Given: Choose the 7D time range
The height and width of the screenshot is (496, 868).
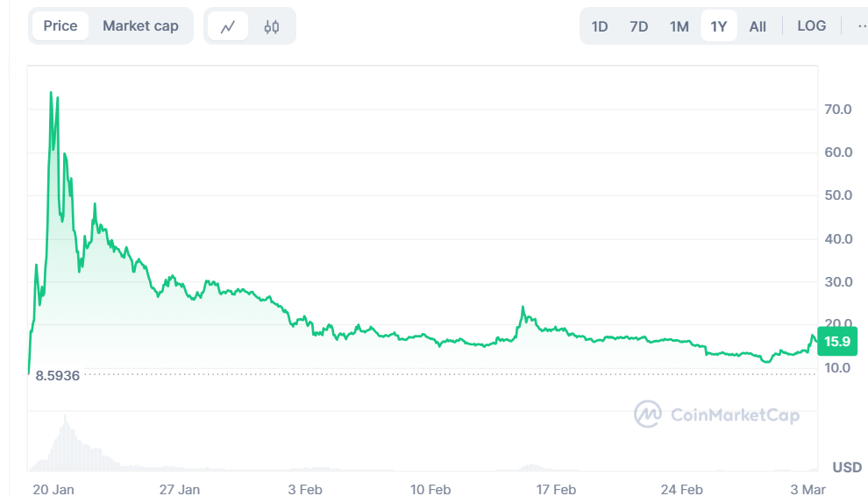Looking at the screenshot, I should (x=639, y=26).
